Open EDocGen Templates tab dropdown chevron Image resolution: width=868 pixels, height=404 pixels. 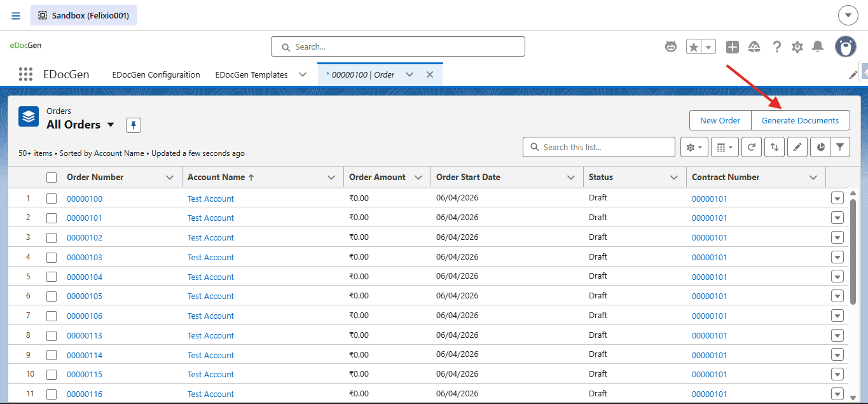[x=303, y=74]
